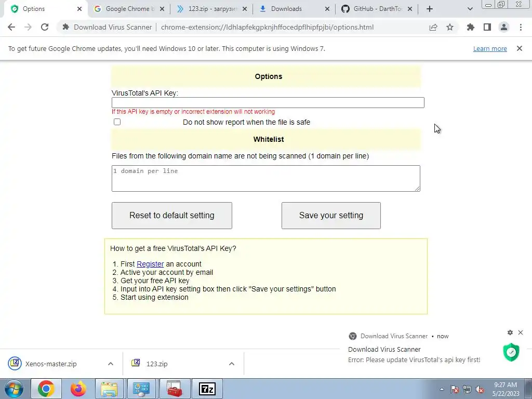Show hidden system tray icons
This screenshot has height=399, width=532.
click(442, 389)
